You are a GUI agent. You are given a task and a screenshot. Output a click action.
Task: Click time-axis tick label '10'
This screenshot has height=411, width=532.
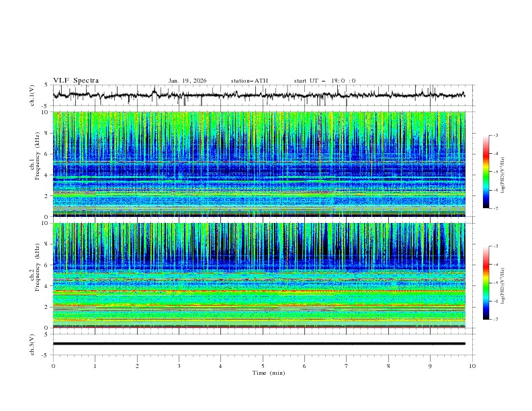[x=472, y=366]
